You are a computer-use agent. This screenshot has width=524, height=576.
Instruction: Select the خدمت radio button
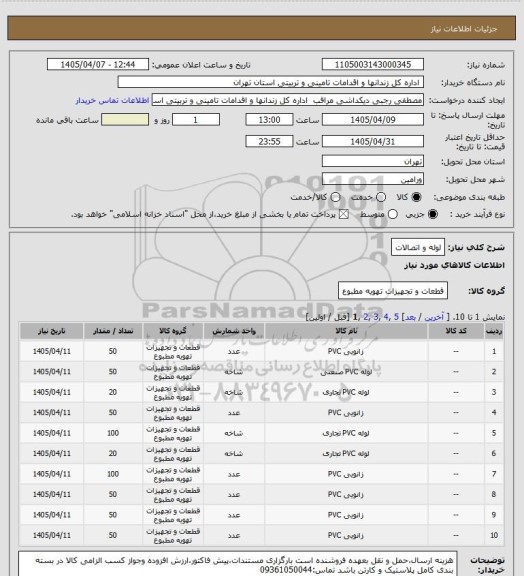(381, 197)
